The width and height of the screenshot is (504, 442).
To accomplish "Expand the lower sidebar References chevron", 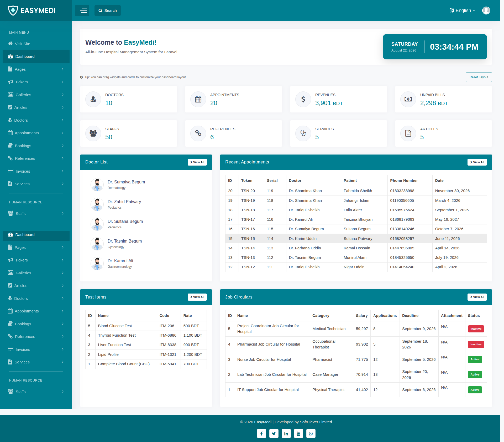I will [62, 336].
